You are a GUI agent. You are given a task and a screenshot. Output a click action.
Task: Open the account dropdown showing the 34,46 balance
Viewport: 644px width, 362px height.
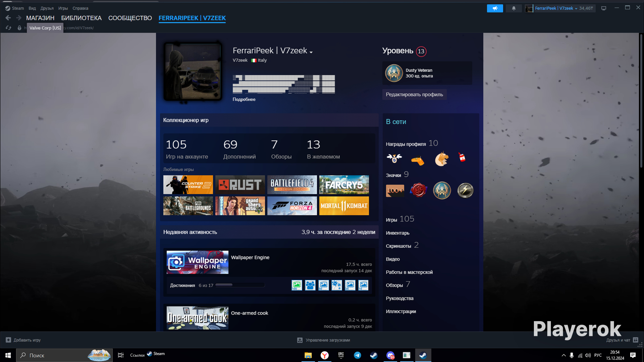click(560, 8)
